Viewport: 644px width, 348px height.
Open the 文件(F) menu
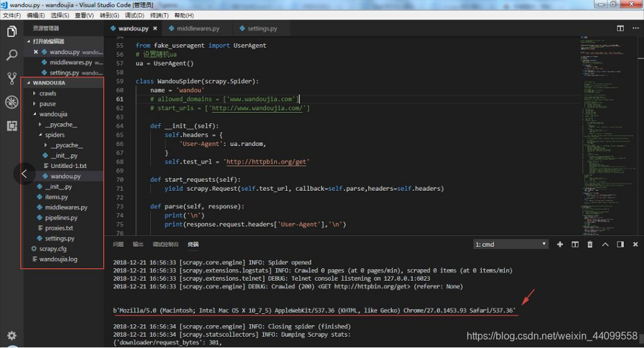pos(11,15)
